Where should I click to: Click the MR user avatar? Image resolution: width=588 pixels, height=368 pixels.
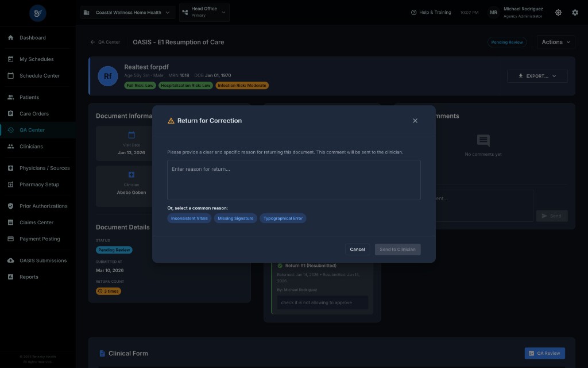493,13
